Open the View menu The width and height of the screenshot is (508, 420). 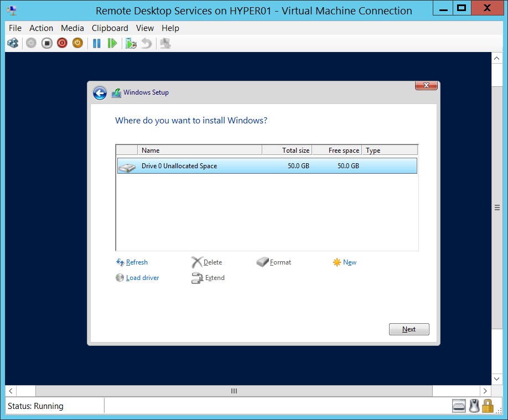tap(145, 28)
